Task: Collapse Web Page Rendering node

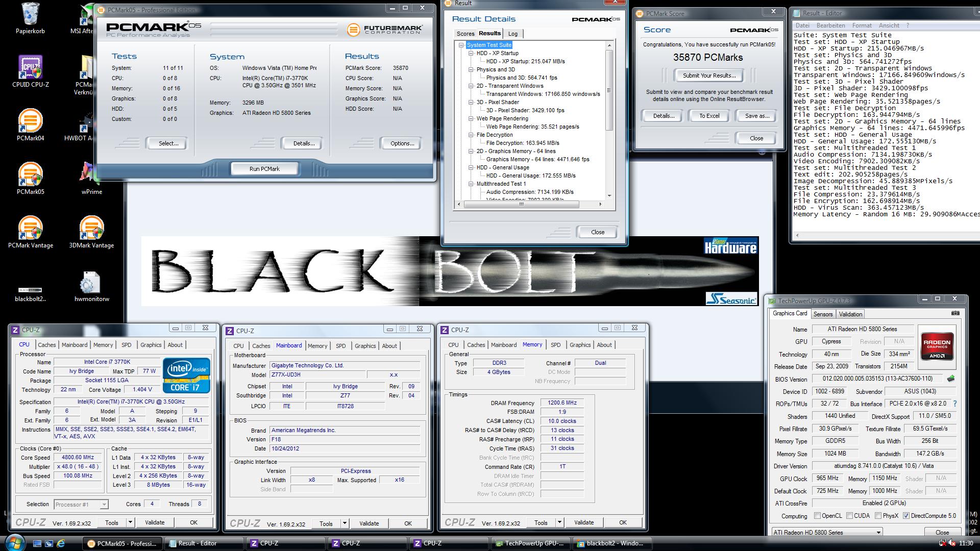Action: pyautogui.click(x=471, y=118)
